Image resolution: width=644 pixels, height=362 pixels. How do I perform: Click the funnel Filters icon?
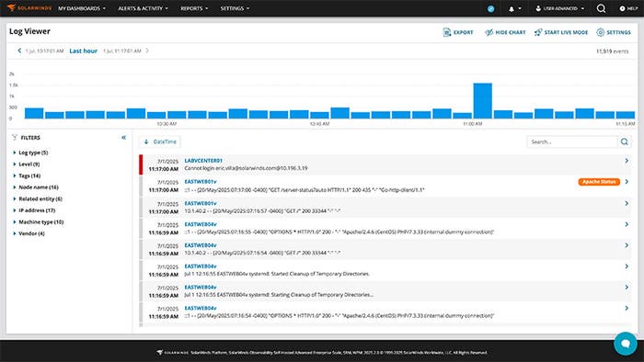click(15, 137)
